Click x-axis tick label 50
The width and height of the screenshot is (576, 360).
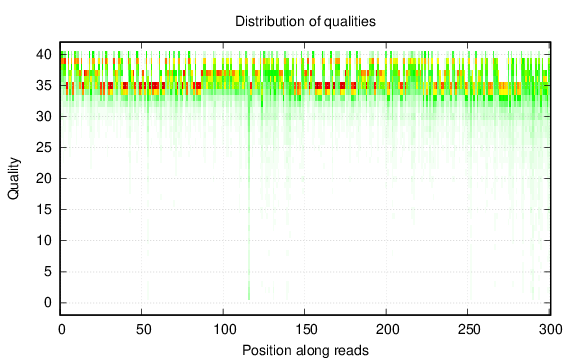[143, 330]
